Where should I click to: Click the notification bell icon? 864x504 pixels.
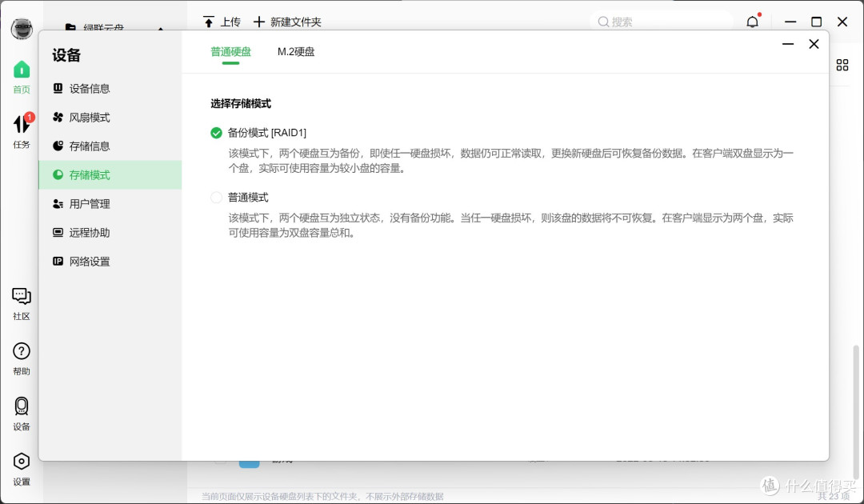[753, 22]
